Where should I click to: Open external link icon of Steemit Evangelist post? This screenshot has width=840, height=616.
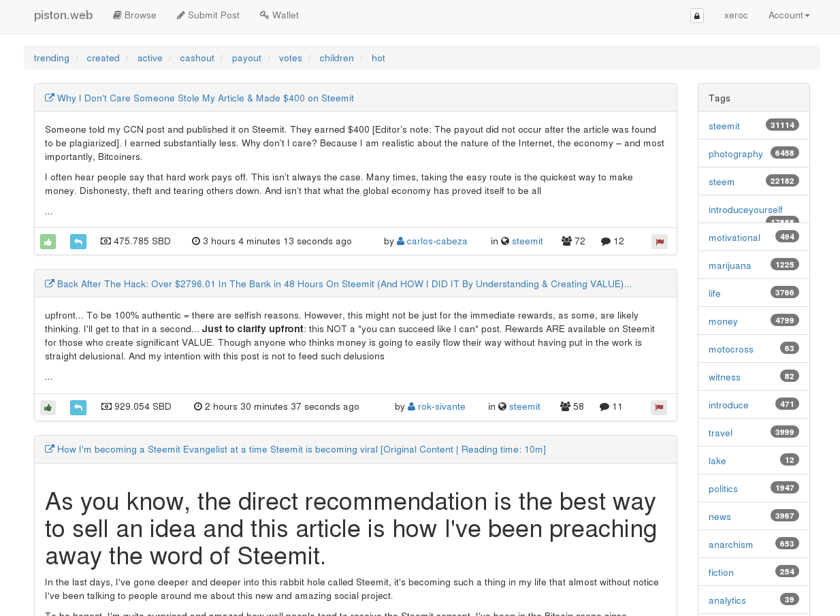click(50, 449)
